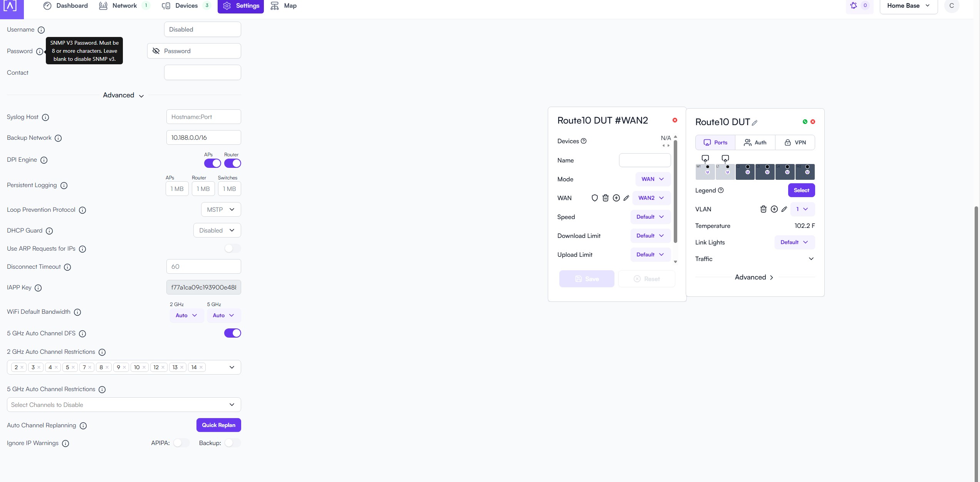Close Route10 DUT #WAN2 panel with red X
Viewport: 980px width, 482px height.
[675, 120]
